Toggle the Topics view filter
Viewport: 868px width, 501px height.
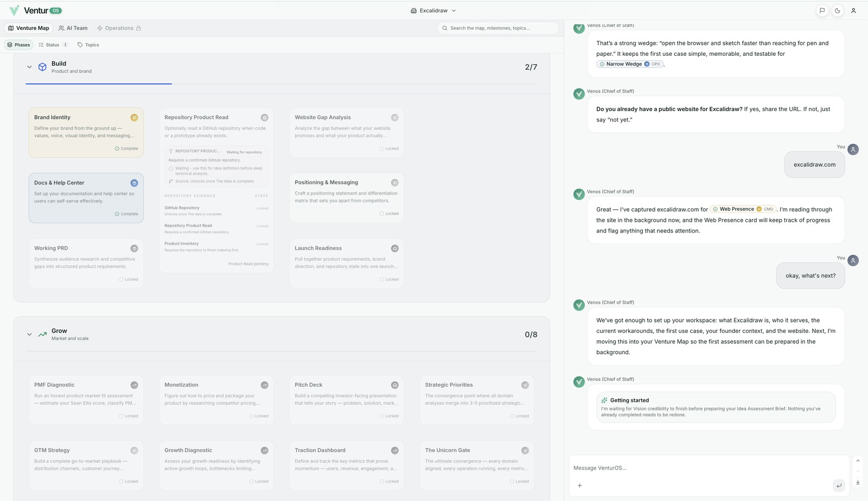(x=88, y=45)
